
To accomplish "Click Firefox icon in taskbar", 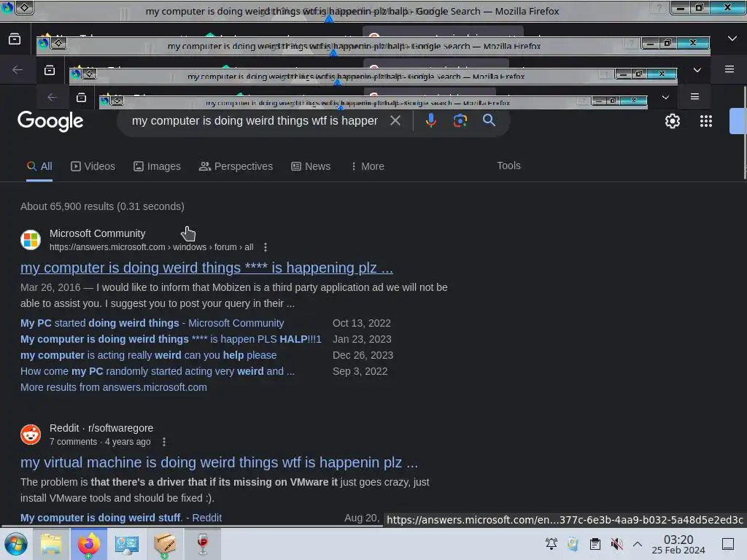I will [88, 544].
